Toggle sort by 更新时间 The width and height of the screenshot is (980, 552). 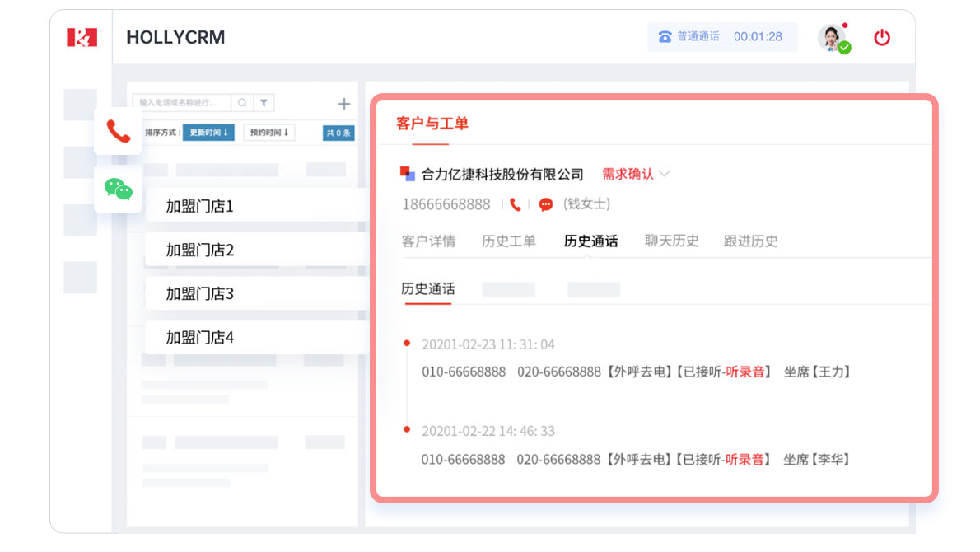[208, 133]
